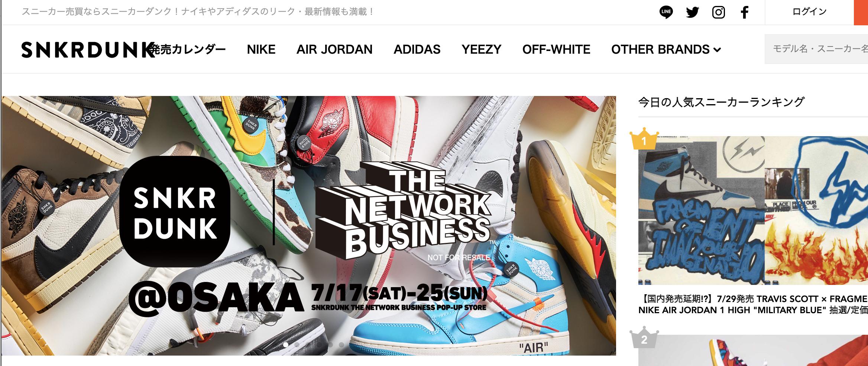Click the orange button beside ログイン
The width and height of the screenshot is (868, 366).
point(861,12)
